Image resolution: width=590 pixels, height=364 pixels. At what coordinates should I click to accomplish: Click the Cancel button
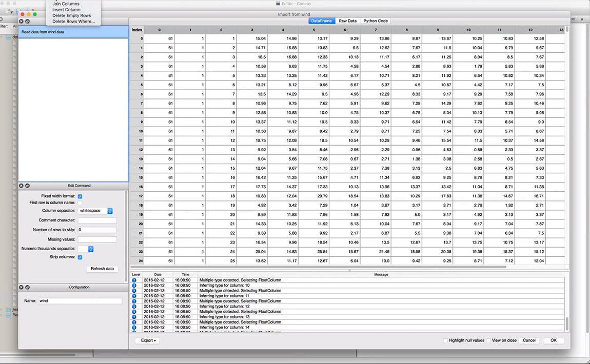click(529, 341)
